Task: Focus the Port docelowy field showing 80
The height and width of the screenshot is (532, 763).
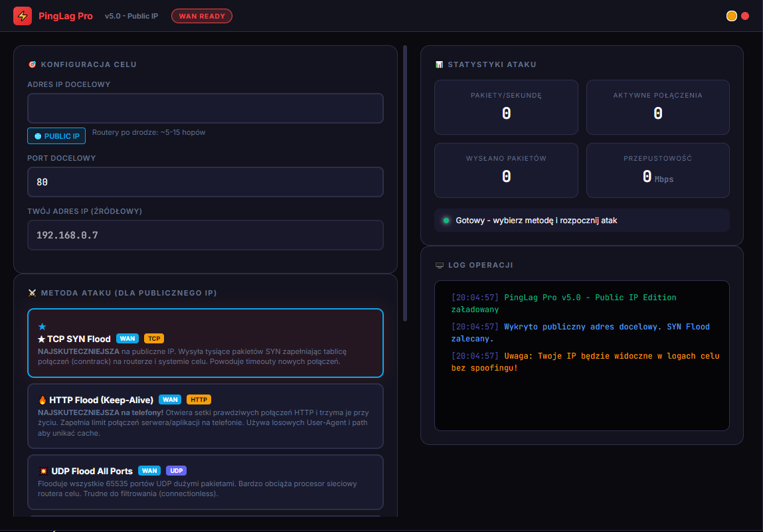Action: 205,182
